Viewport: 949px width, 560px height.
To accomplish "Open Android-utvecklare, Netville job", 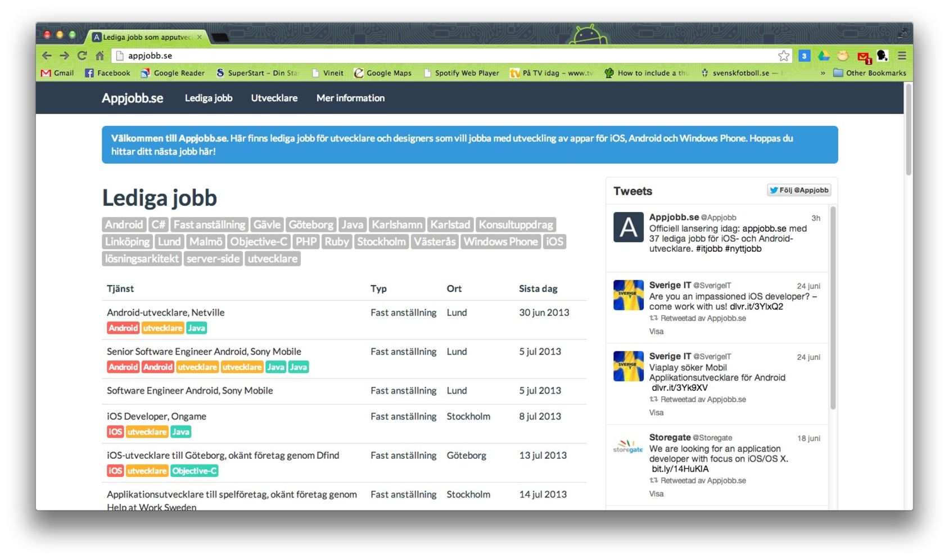I will pos(165,312).
